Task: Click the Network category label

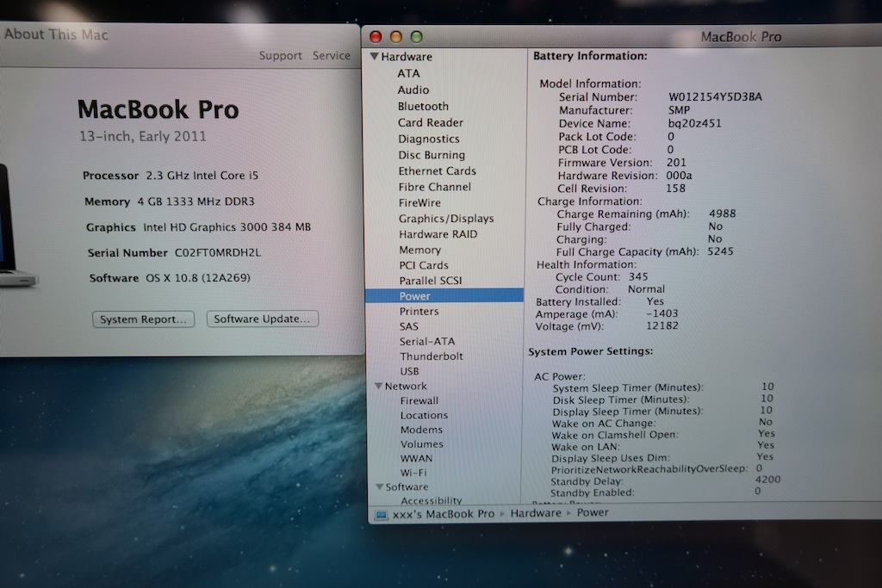Action: [x=406, y=387]
